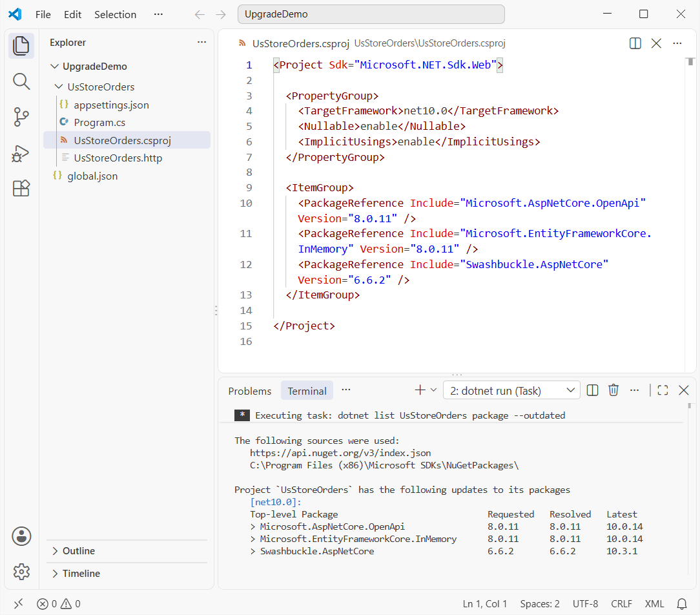Change encoding via UTF-8

point(585,604)
